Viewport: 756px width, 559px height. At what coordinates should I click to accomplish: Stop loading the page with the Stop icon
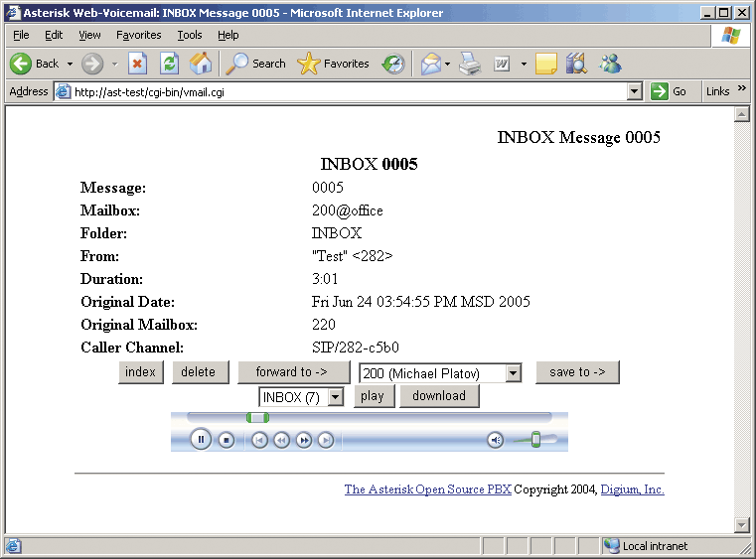[137, 64]
